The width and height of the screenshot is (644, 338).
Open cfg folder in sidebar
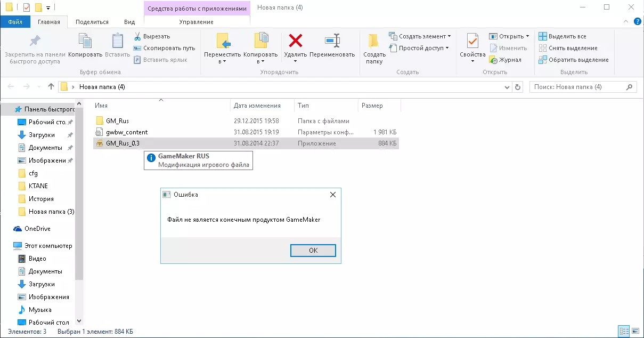tap(33, 173)
